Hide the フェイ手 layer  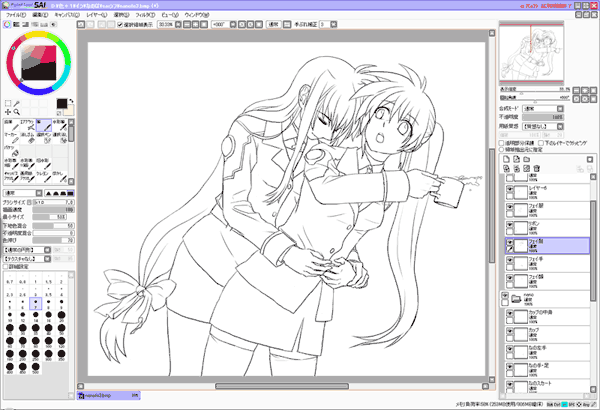509,260
